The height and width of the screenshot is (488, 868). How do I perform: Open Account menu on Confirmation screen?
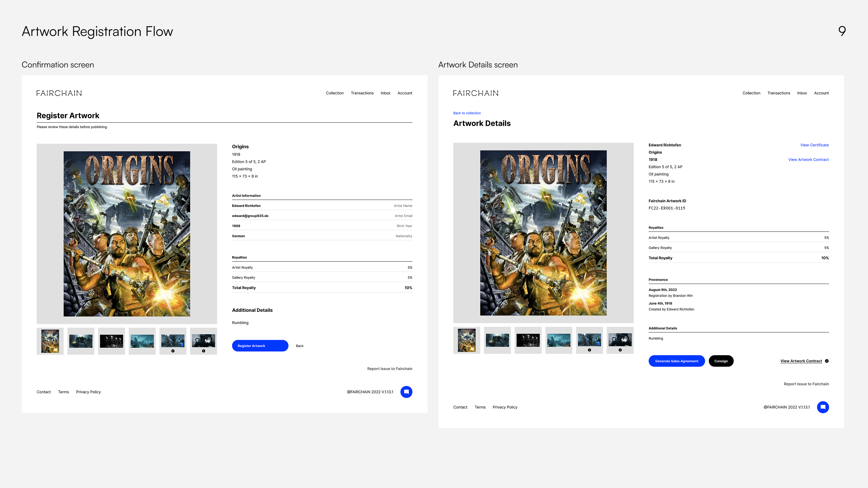(x=405, y=93)
